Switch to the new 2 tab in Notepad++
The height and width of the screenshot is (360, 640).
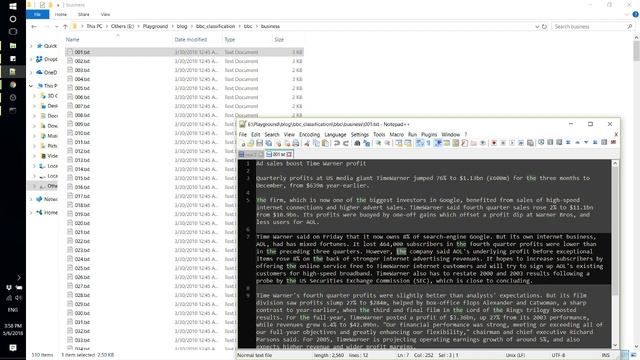point(251,154)
